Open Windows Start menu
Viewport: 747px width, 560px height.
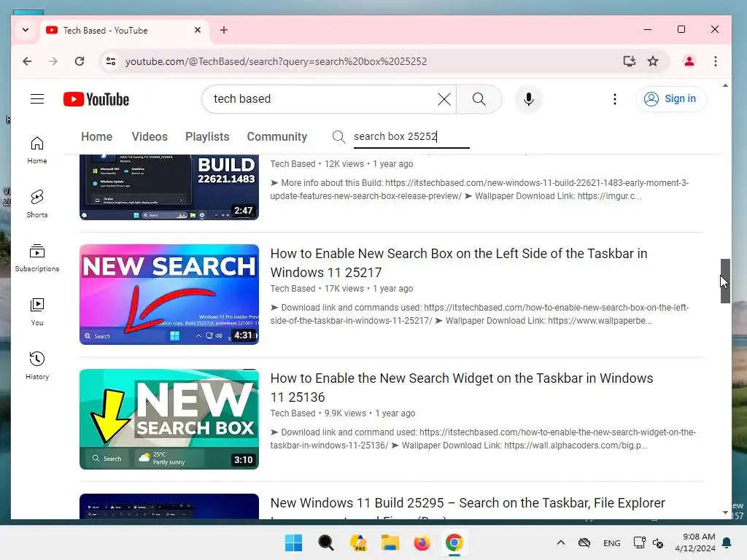pos(293,542)
